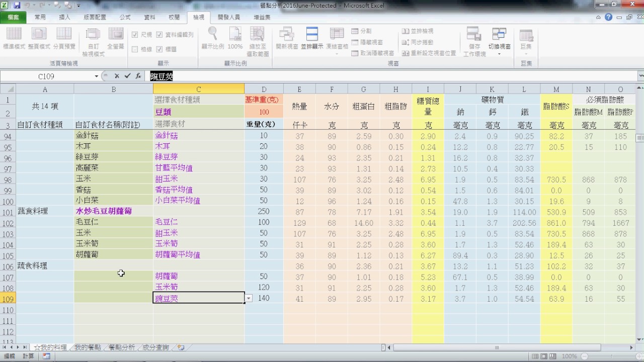Expand the formula bar with the chevron

(640, 76)
